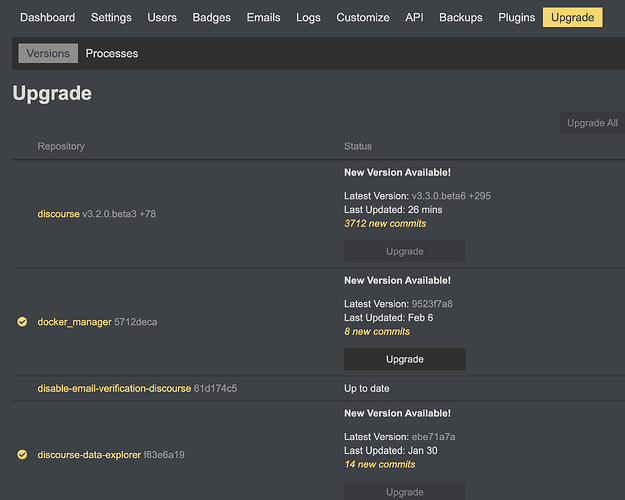
Task: Click the latest version v3.3.0.beta6 +295
Action: click(x=451, y=196)
